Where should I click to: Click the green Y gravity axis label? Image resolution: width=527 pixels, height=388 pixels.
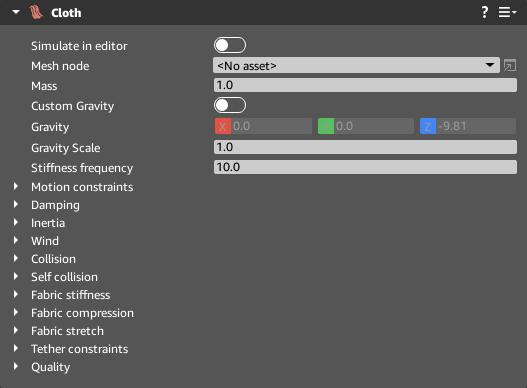tap(326, 126)
